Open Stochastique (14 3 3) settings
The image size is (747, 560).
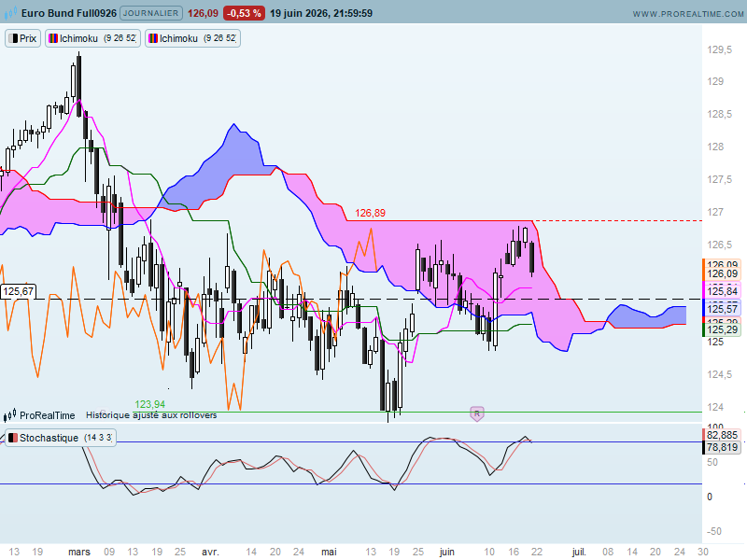tap(61, 438)
